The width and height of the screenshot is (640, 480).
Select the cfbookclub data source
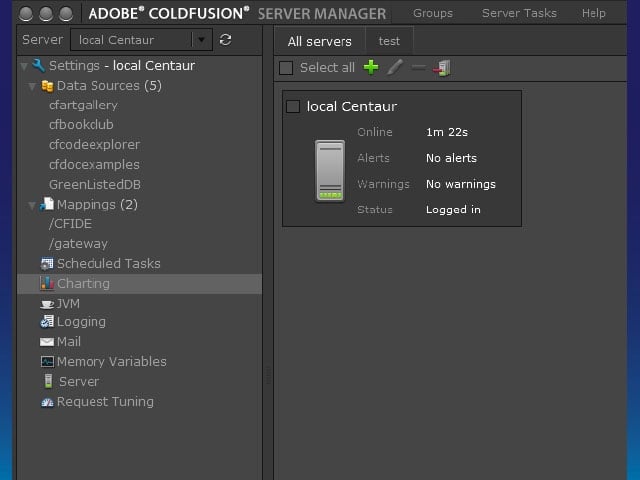pyautogui.click(x=81, y=125)
